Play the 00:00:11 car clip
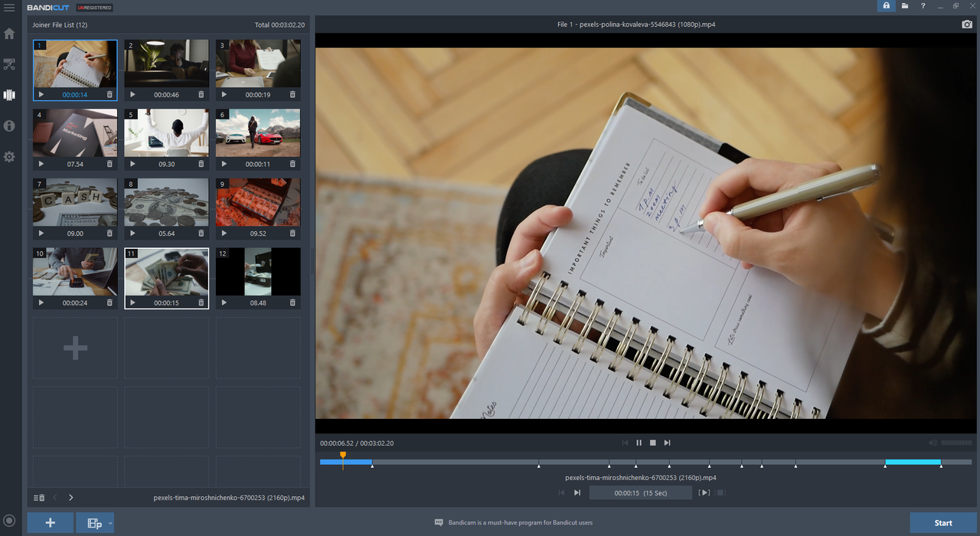Image resolution: width=980 pixels, height=536 pixels. tap(224, 164)
